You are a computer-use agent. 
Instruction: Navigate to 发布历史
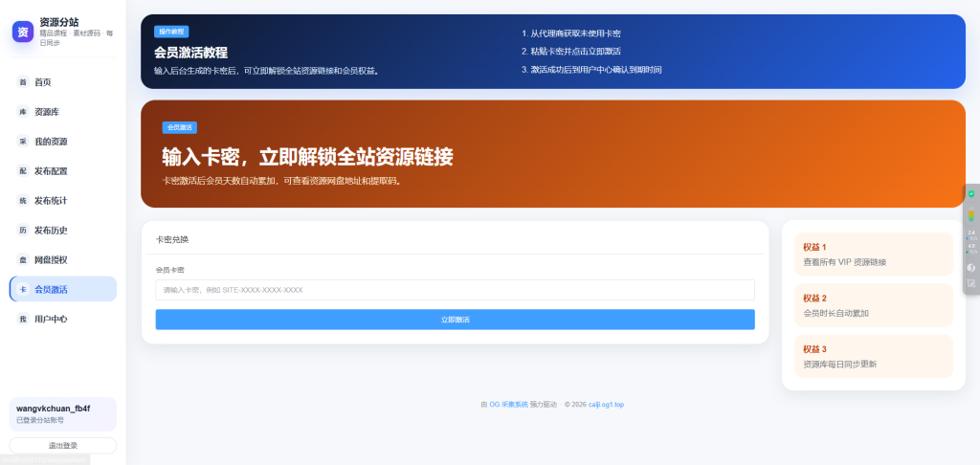[x=63, y=230]
